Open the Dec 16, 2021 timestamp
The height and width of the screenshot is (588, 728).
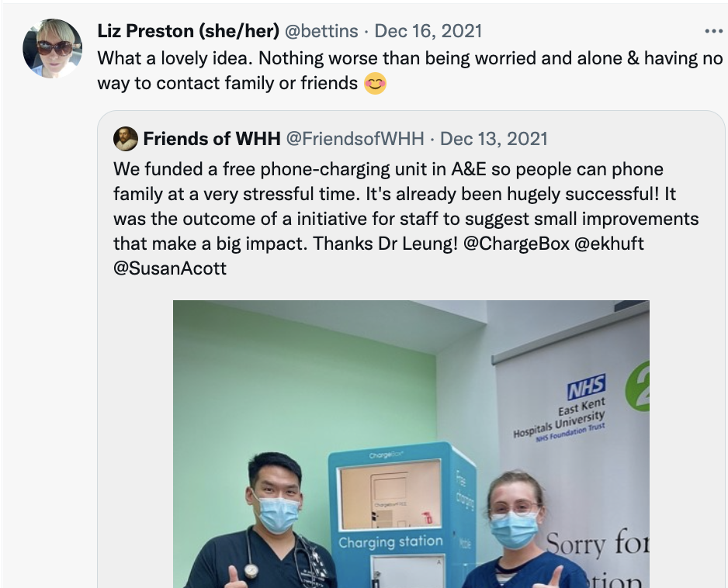click(x=428, y=31)
